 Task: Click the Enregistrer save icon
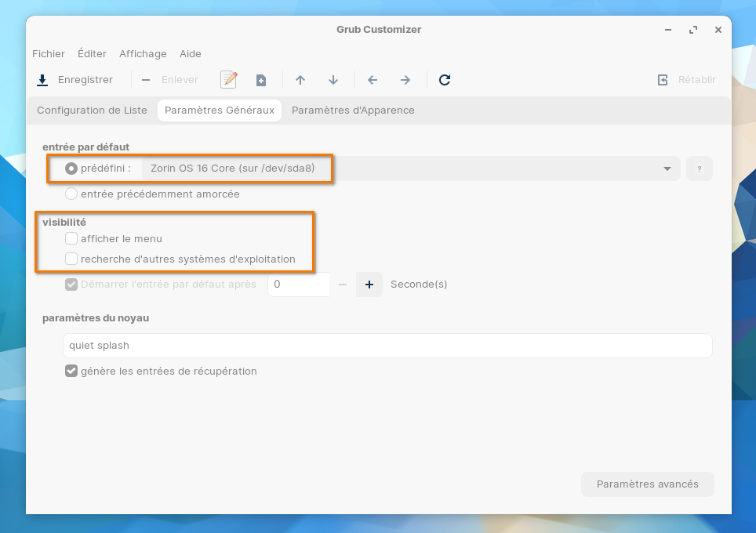click(42, 80)
